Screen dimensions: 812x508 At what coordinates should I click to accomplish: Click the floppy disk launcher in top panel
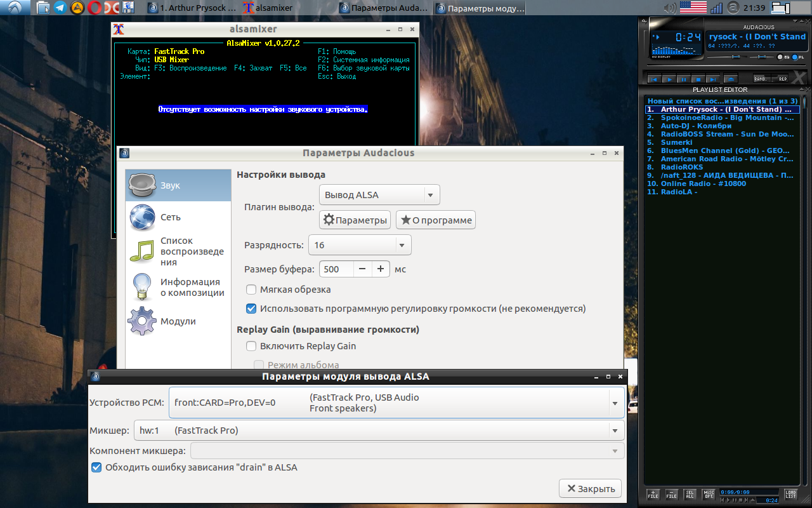[128, 8]
